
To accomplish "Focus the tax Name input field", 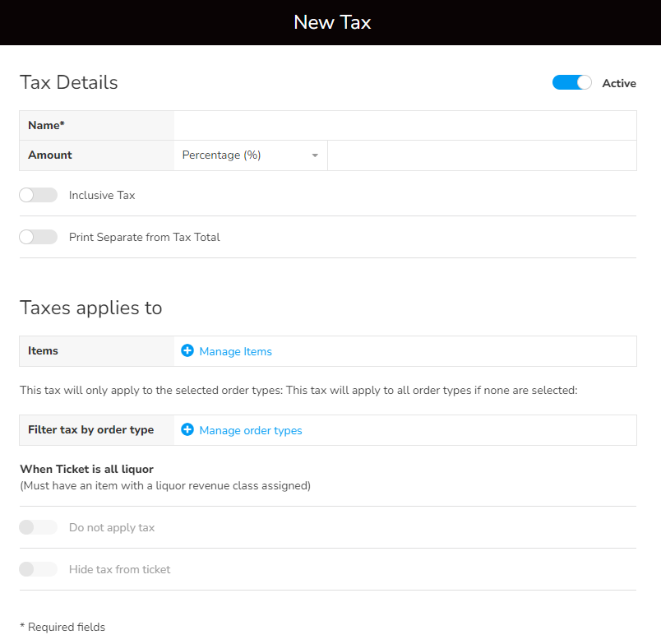I will coord(404,126).
